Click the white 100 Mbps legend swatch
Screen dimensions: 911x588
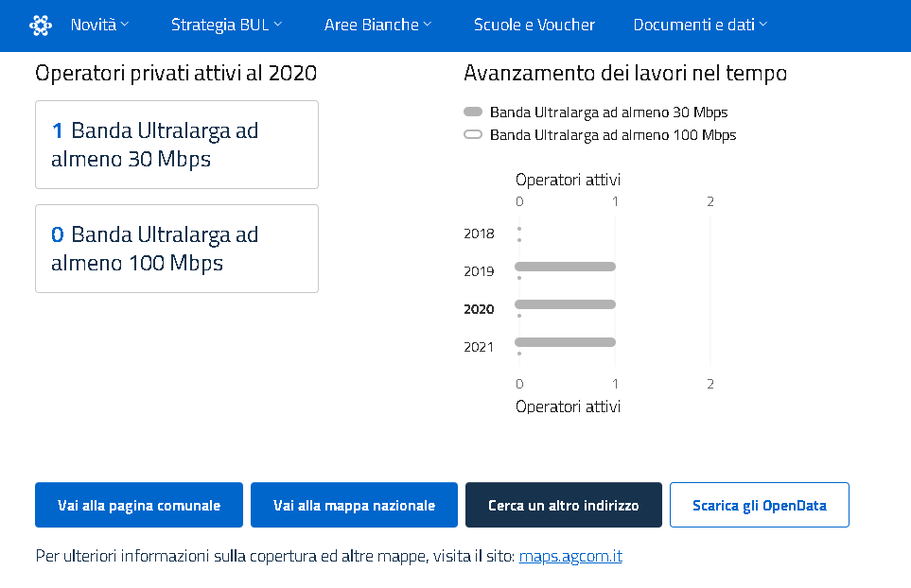tap(473, 135)
